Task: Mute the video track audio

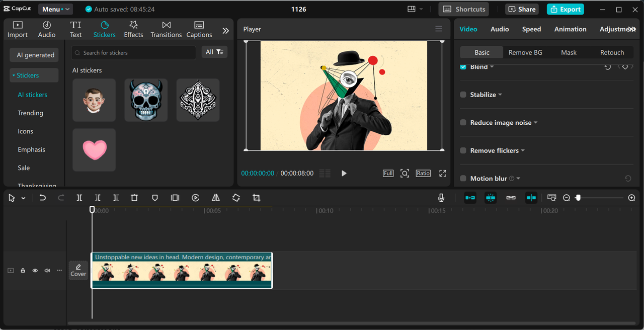Action: pos(47,271)
